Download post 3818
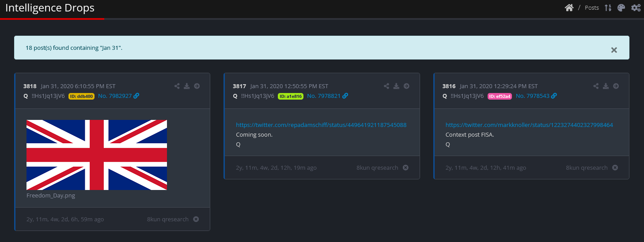Viewport: 644px width, 242px height. (187, 86)
